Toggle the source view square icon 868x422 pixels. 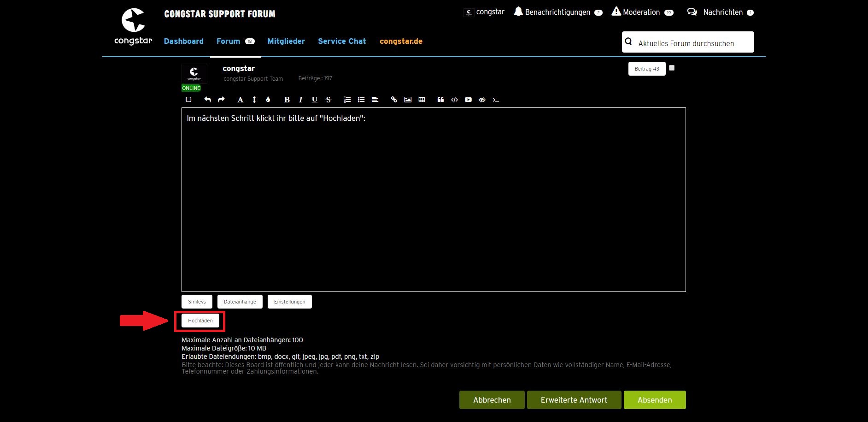(188, 100)
